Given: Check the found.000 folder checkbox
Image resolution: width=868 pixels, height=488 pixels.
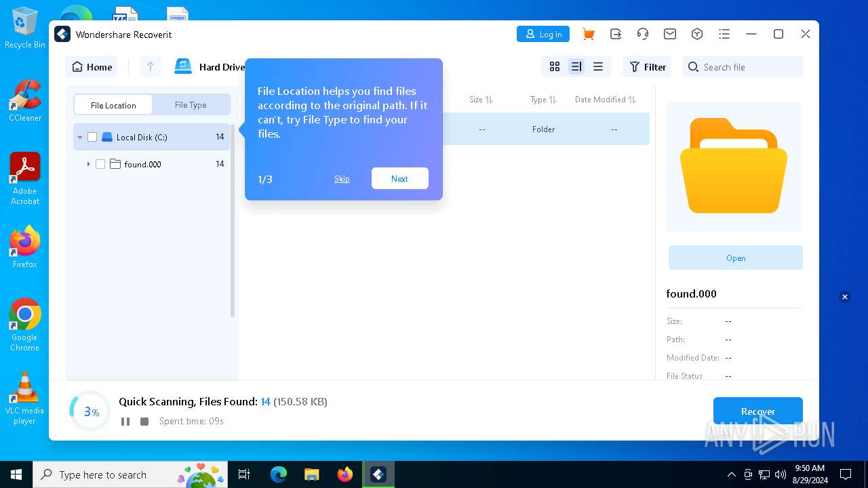Looking at the screenshot, I should point(100,164).
